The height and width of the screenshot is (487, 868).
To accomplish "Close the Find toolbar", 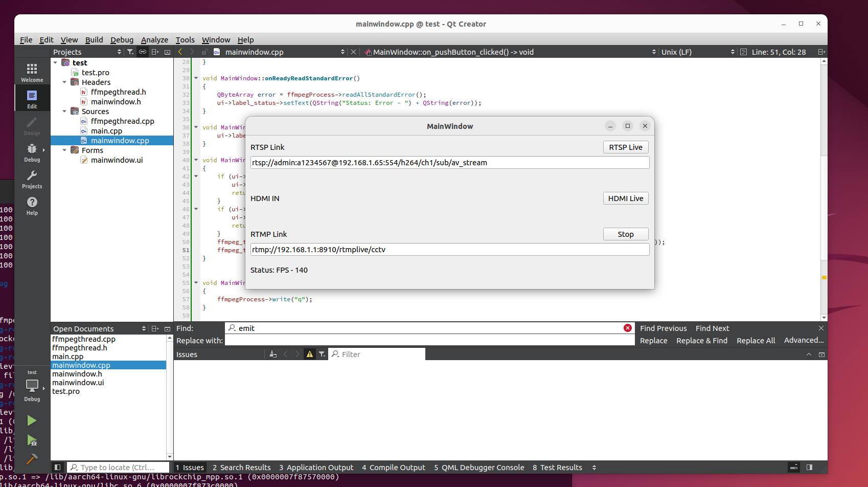I will 821,328.
